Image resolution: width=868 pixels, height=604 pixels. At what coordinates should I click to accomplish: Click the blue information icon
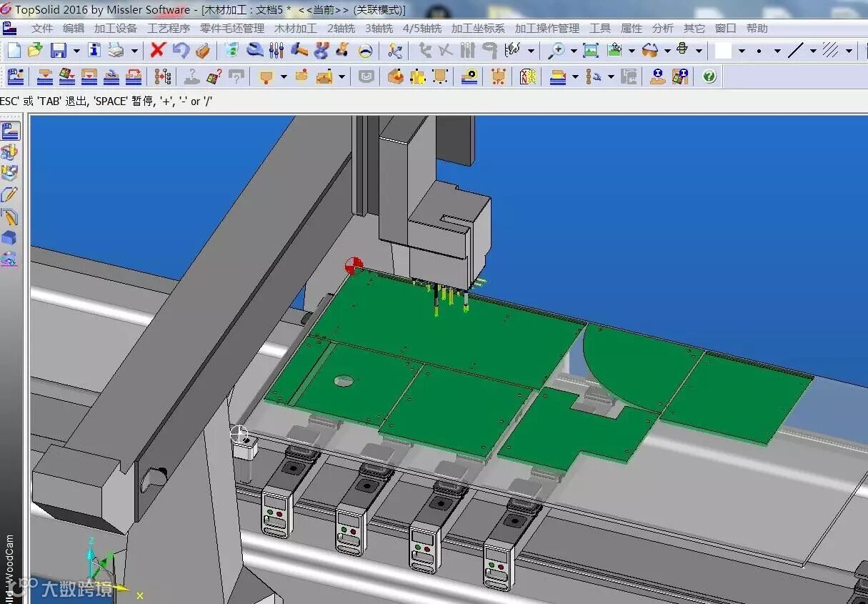(x=94, y=51)
